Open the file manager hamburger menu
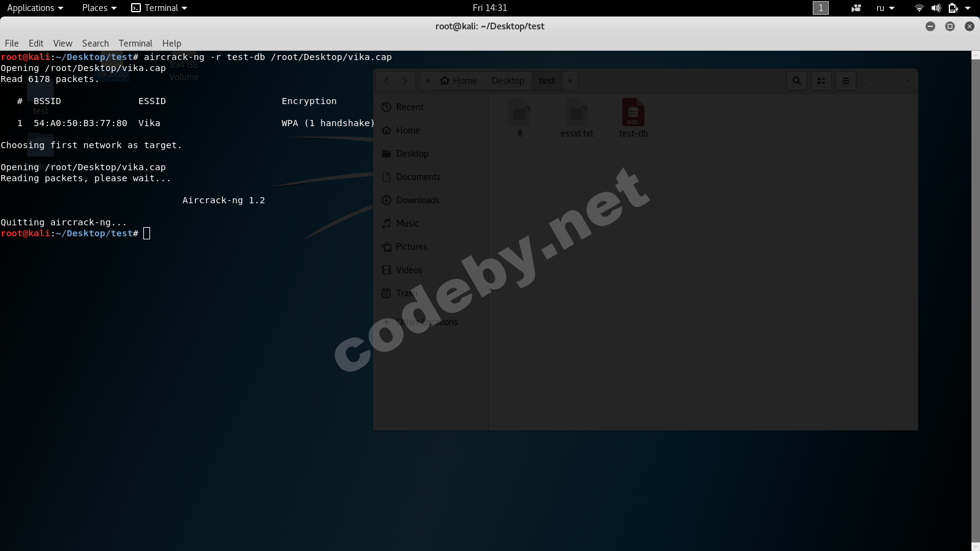The image size is (980, 551). pos(846,81)
